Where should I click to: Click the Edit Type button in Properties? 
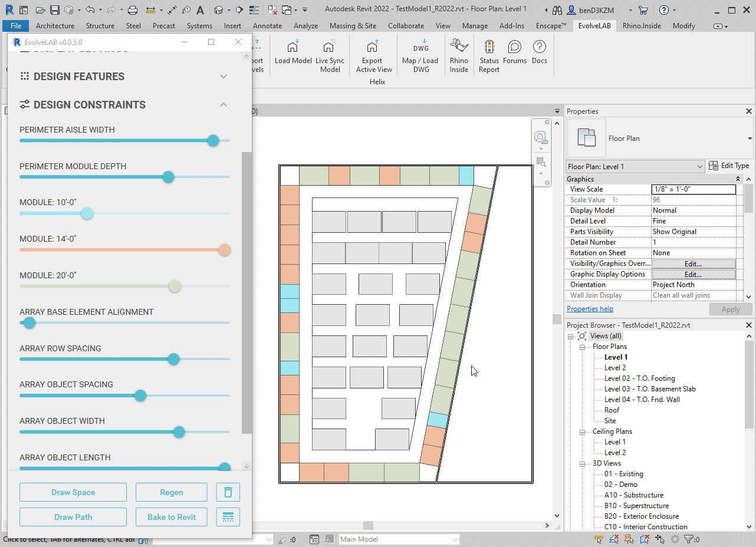pos(729,166)
